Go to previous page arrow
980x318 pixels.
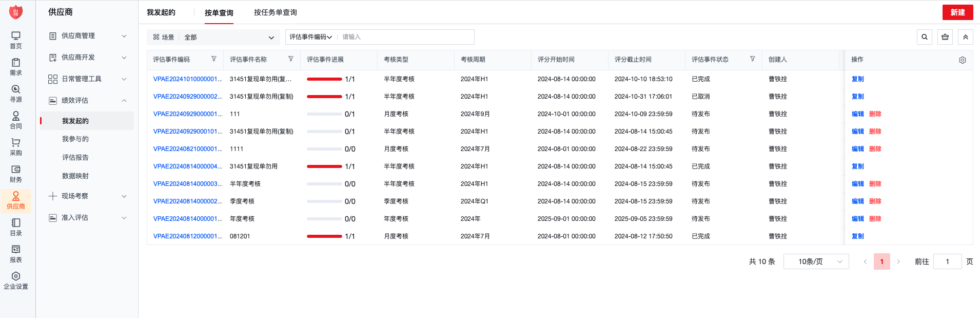point(865,261)
